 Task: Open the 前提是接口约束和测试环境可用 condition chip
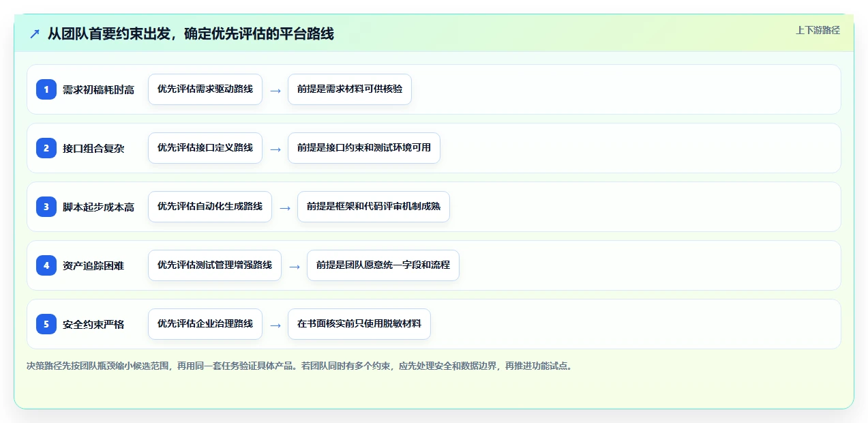pyautogui.click(x=364, y=148)
